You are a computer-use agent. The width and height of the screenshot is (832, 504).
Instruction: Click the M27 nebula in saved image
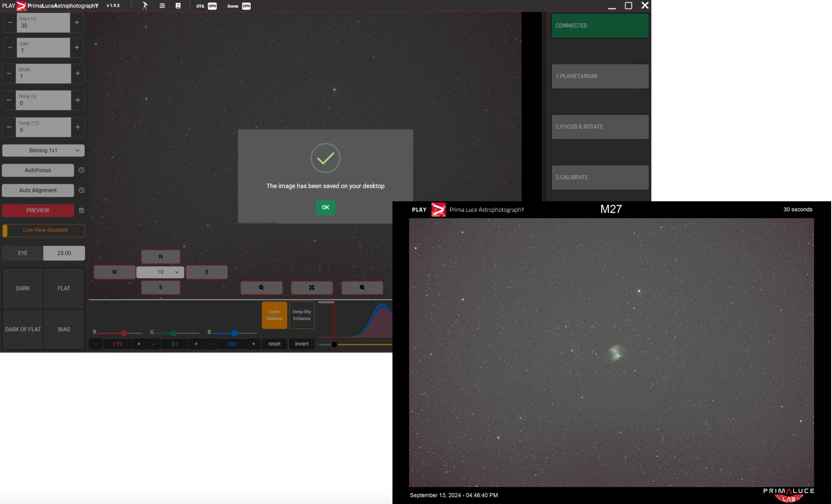click(x=616, y=352)
